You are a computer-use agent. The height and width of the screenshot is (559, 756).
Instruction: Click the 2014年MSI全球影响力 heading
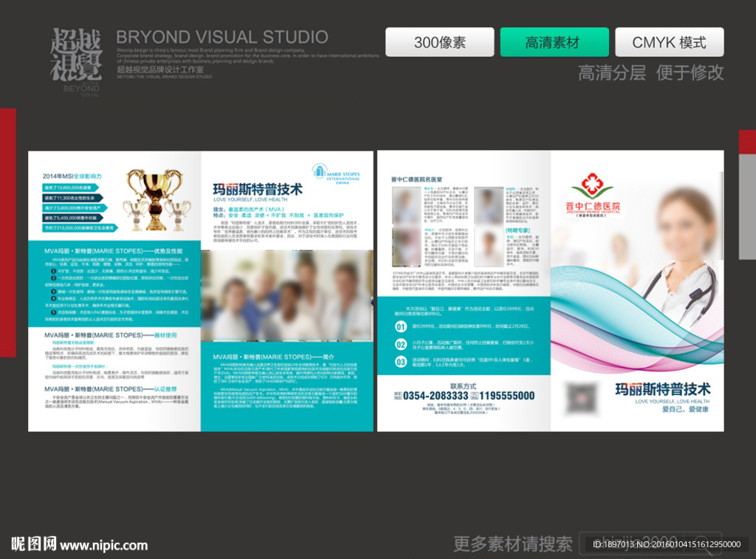72,176
